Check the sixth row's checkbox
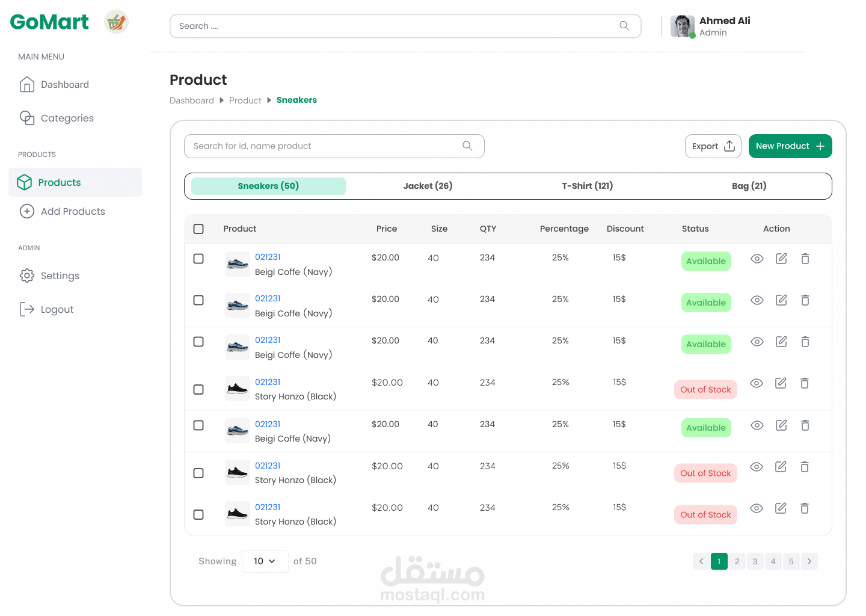 tap(198, 473)
